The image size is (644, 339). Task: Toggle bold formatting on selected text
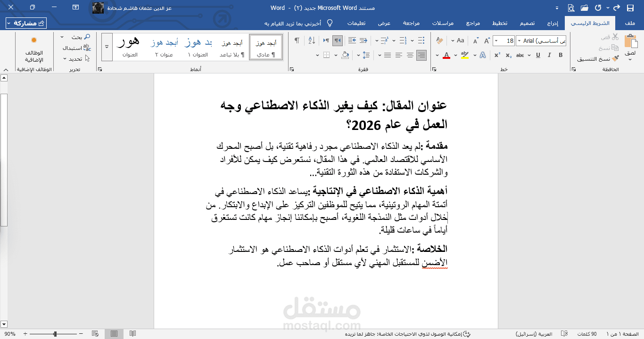coord(561,55)
